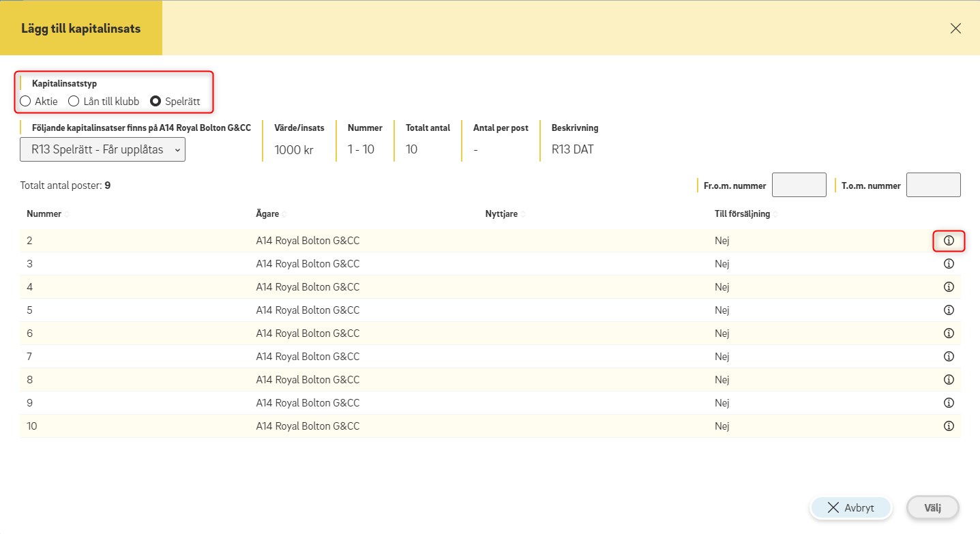Sort table by Nummer column
This screenshot has width=980, height=534.
click(44, 214)
